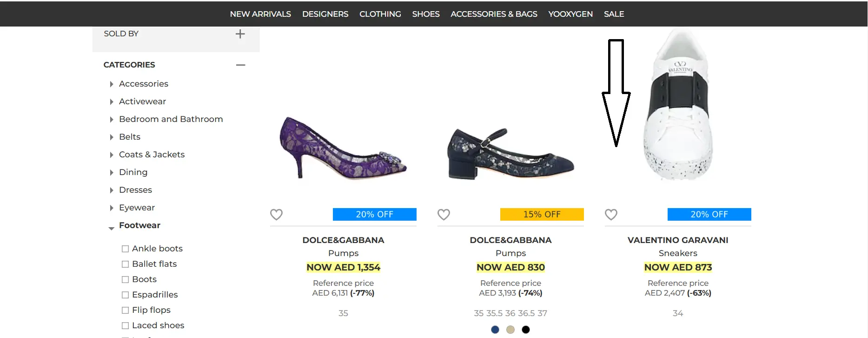Viewport: 868px width, 338px height.
Task: Click 20% OFF badge on purple pumps
Action: 374,215
